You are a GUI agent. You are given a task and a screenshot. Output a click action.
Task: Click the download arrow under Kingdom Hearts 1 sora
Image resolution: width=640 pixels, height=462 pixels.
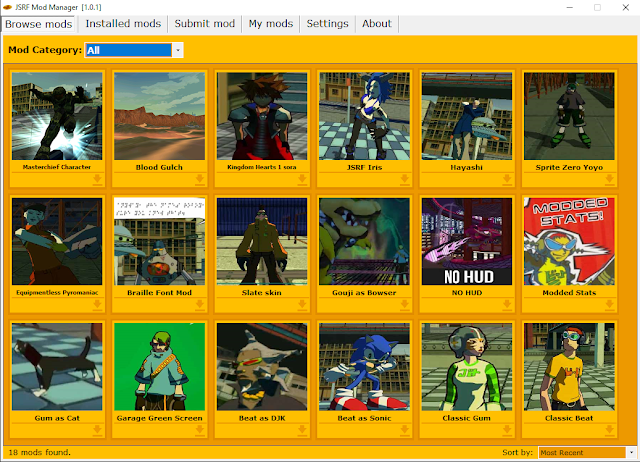[x=302, y=179]
